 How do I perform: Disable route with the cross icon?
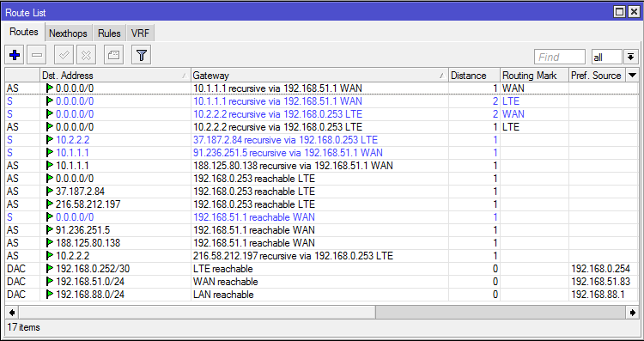click(x=86, y=55)
